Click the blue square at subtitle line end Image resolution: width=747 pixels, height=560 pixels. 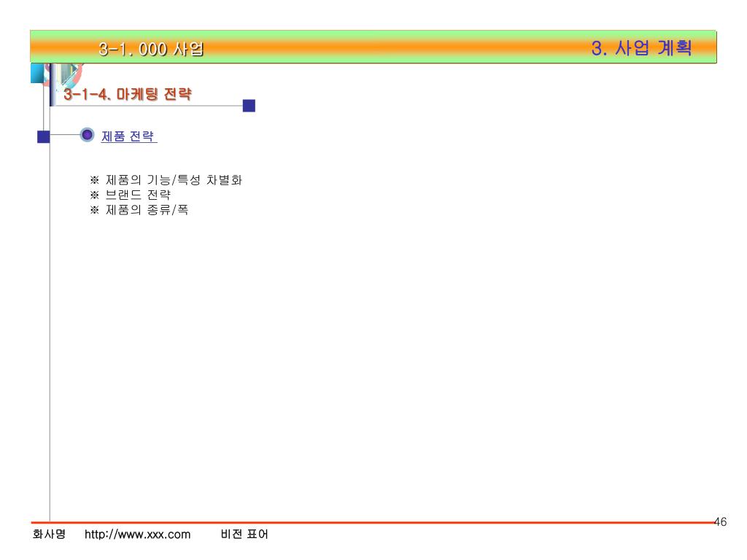tap(249, 106)
